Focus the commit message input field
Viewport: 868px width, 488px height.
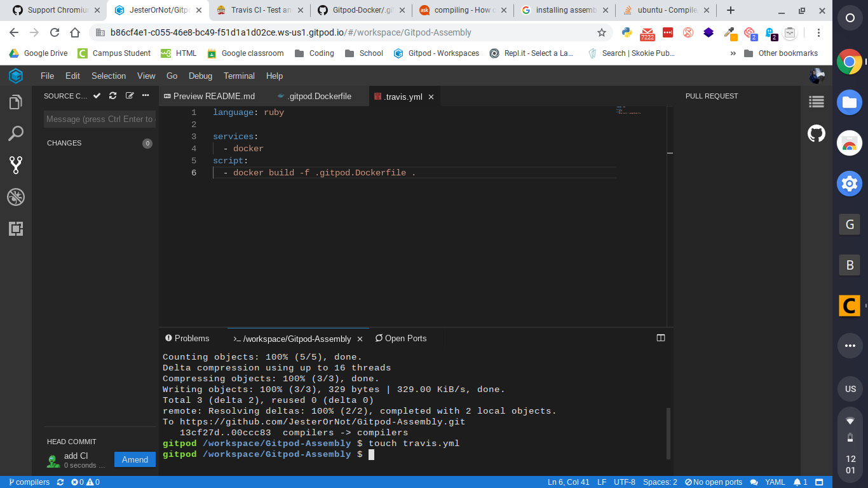coord(99,119)
